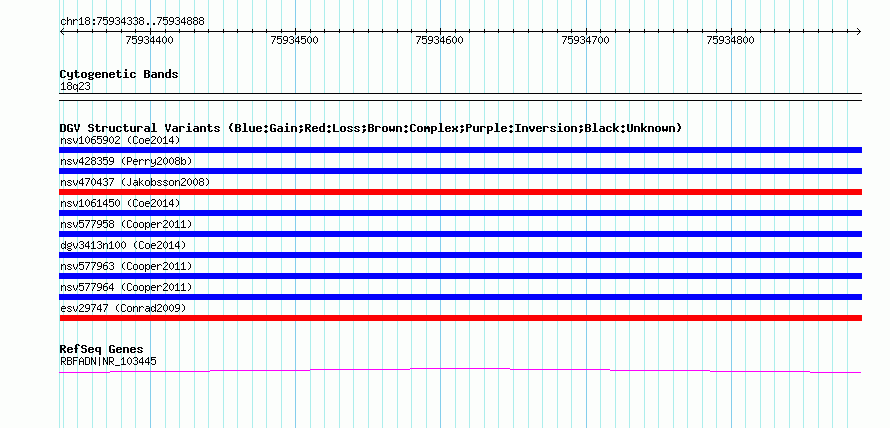Click the Cytogenetic Bands track heading
This screenshot has height=428, width=890.
point(119,74)
